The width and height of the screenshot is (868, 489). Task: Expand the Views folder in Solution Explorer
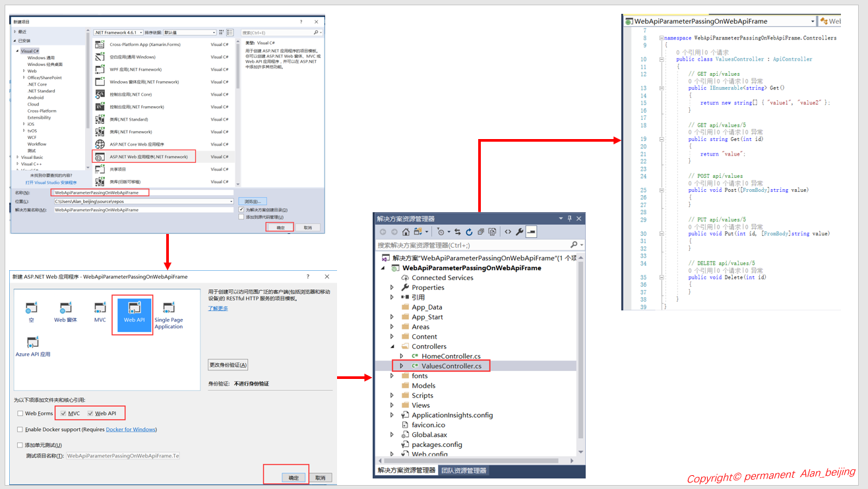[392, 405]
